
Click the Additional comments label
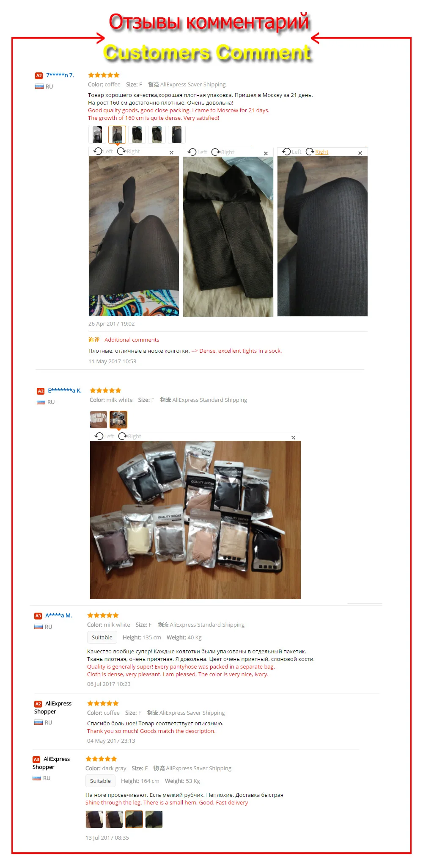(132, 340)
